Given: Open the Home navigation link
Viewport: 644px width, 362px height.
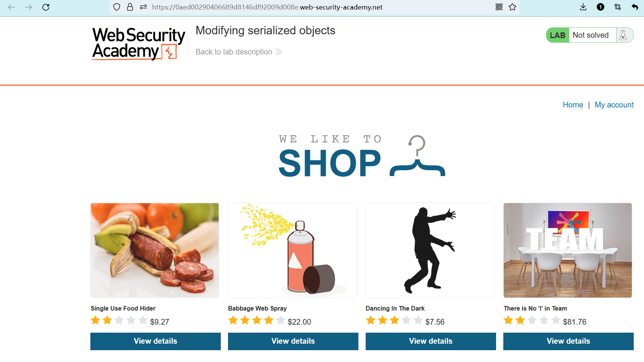Looking at the screenshot, I should coord(573,105).
